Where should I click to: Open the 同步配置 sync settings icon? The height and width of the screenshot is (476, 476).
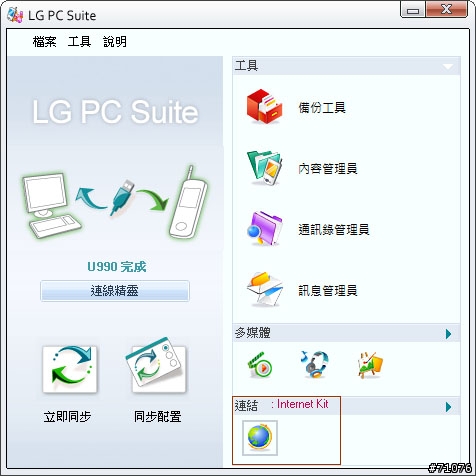(157, 366)
